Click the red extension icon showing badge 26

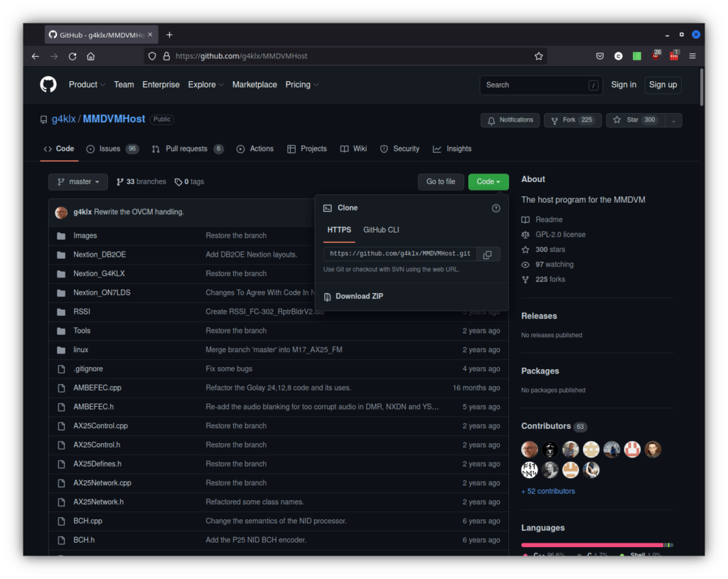[655, 56]
